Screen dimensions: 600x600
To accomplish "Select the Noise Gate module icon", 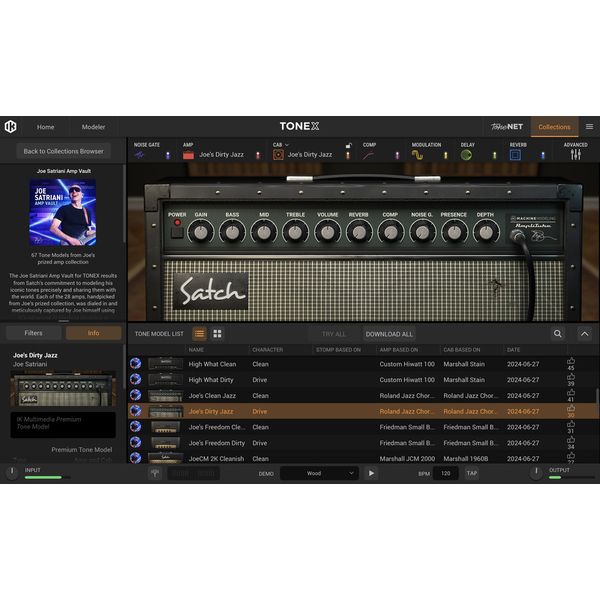I will [139, 155].
